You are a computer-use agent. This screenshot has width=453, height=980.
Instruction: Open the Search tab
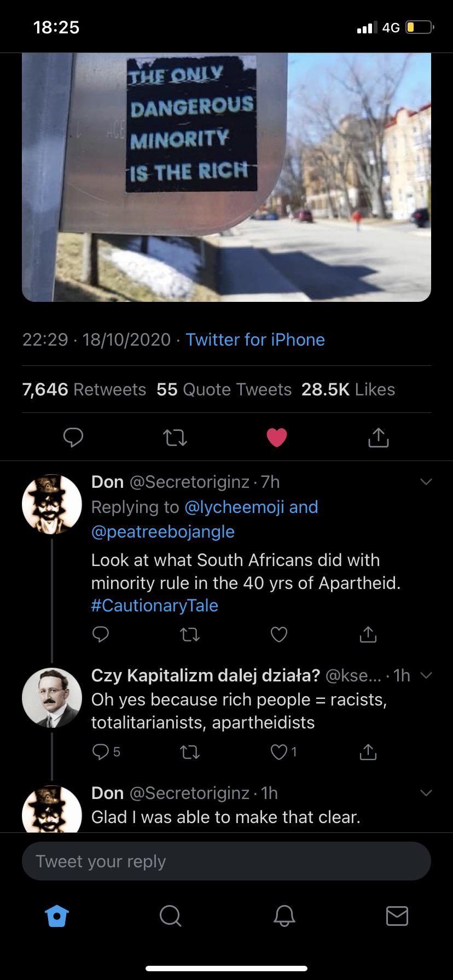click(170, 915)
